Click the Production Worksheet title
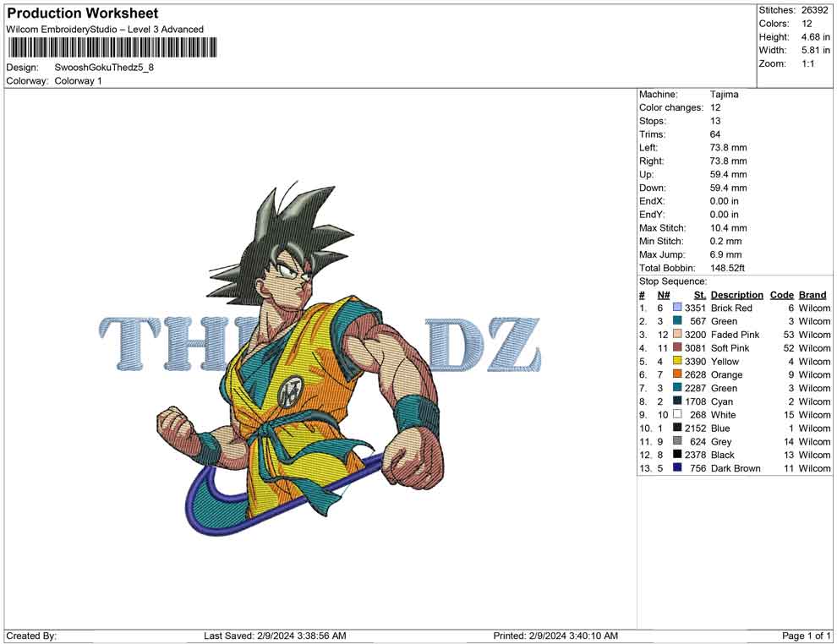Viewport: 837px width, 644px height. coord(82,13)
